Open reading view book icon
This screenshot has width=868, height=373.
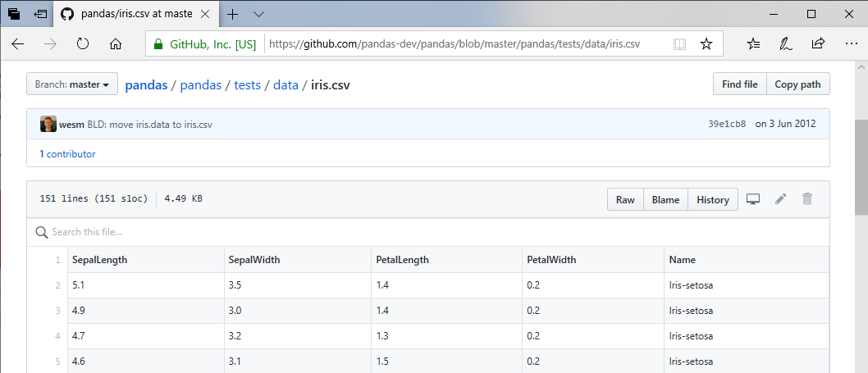pyautogui.click(x=679, y=44)
